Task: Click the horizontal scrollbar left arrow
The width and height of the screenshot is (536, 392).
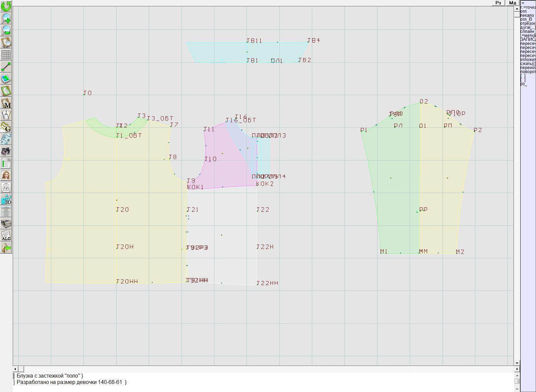Action: point(15,369)
